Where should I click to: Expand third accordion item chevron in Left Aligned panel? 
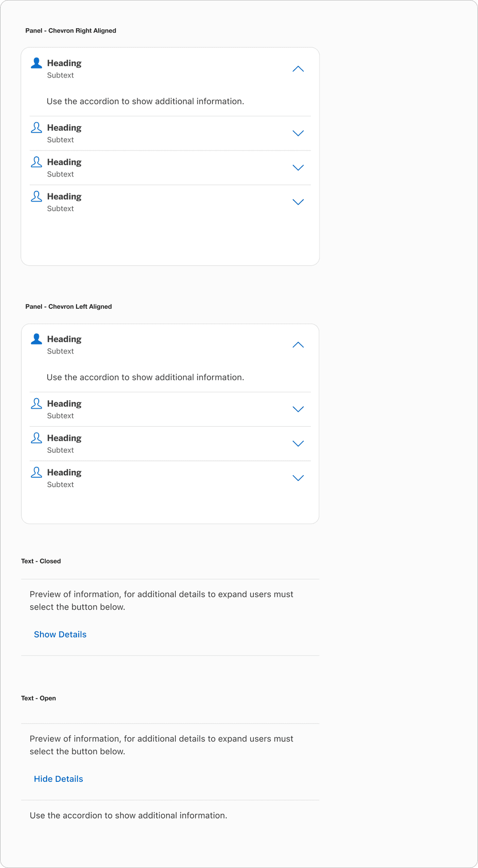298,444
